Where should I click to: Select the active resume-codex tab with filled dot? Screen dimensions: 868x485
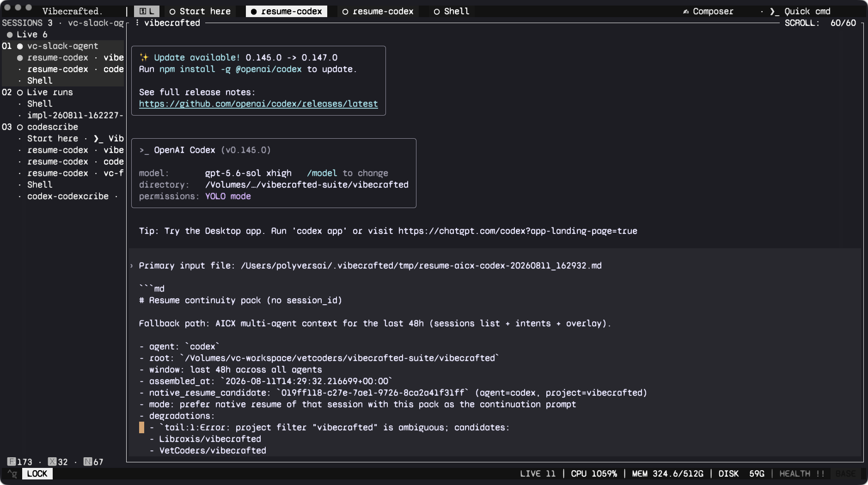pos(287,12)
